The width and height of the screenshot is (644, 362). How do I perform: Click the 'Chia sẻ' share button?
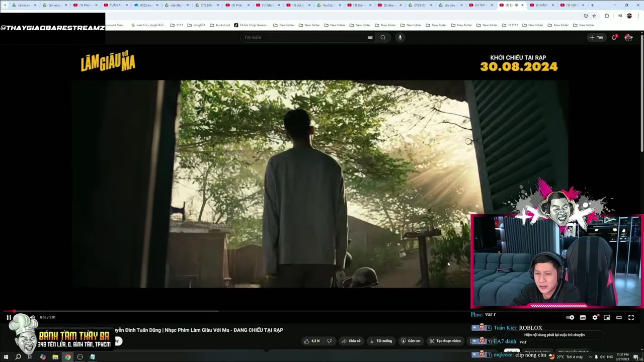[351, 341]
